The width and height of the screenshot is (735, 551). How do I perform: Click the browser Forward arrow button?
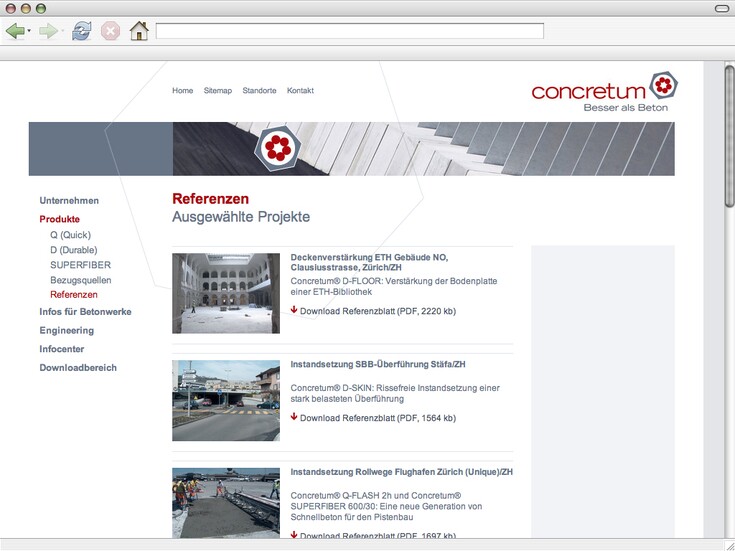[x=48, y=31]
